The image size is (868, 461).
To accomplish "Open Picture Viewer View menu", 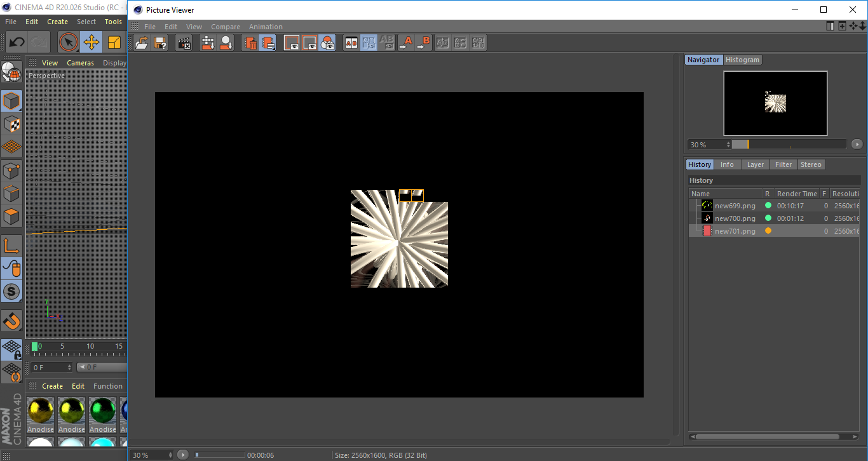I will point(194,27).
